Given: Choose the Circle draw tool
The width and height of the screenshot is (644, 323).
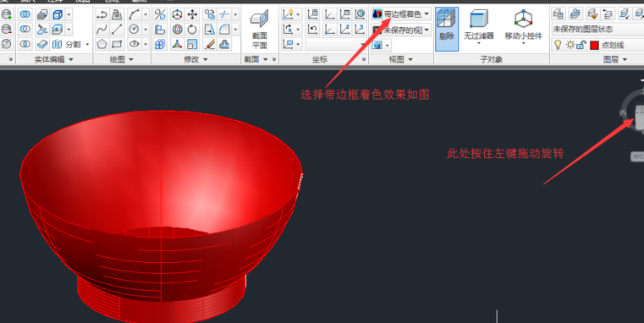Looking at the screenshot, I should [x=134, y=29].
